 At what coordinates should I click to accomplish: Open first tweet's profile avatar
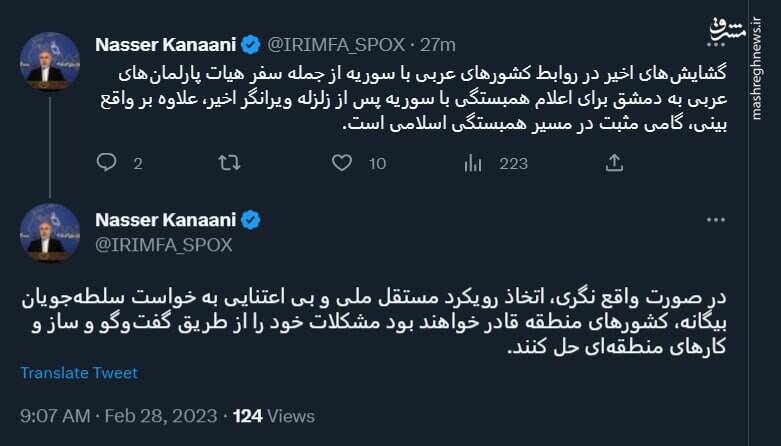click(47, 61)
